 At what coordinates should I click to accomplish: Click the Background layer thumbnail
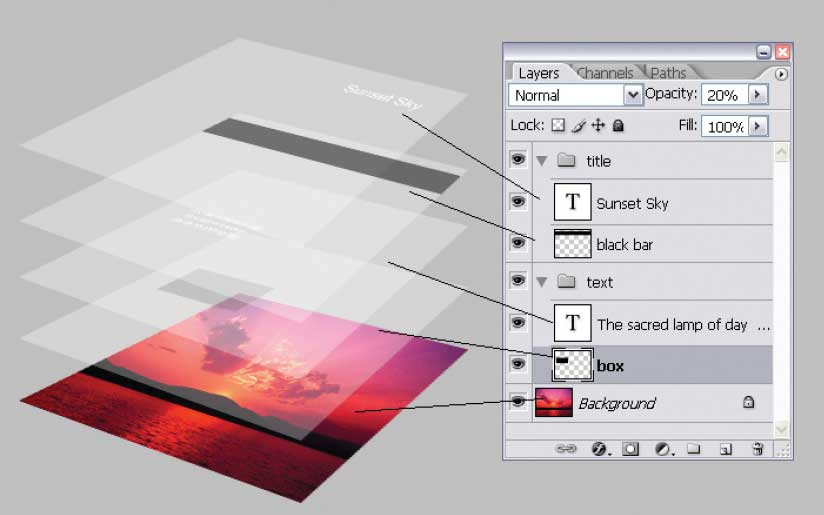552,403
